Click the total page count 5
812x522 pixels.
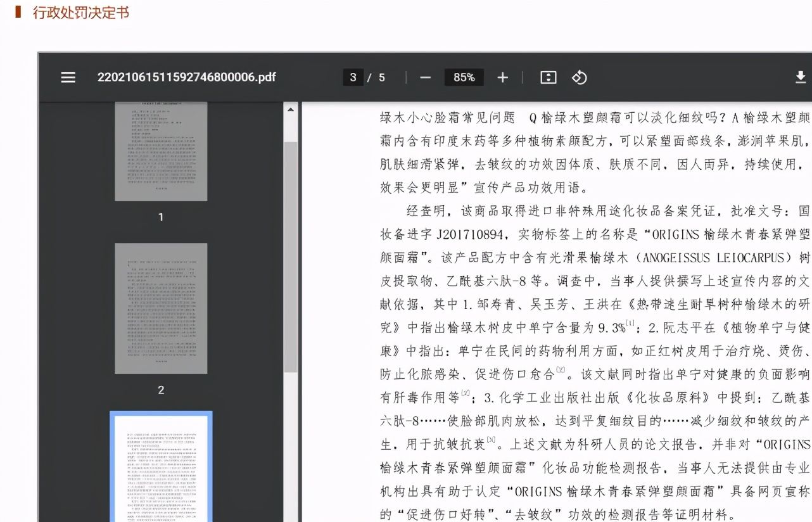click(x=382, y=77)
